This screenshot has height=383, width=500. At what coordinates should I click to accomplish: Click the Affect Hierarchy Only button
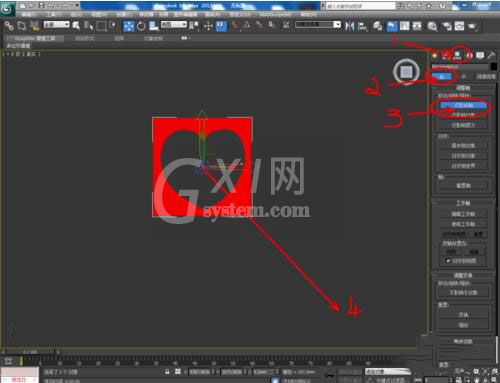point(463,125)
